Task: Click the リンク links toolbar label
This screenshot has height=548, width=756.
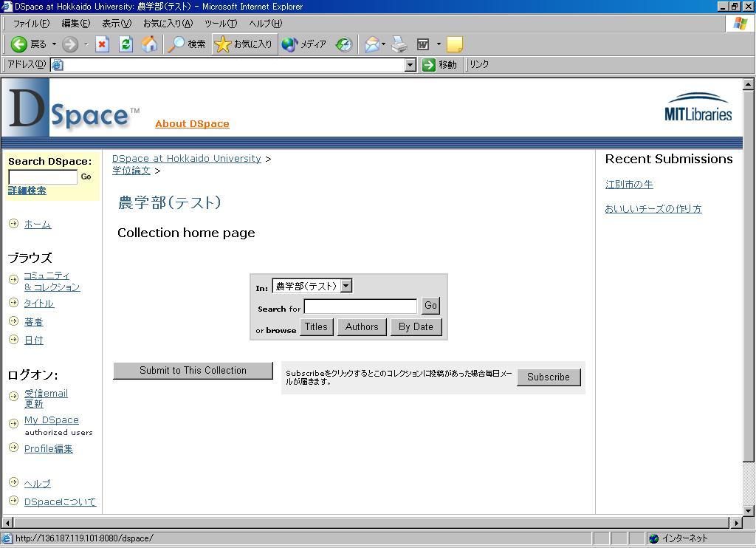Action: pos(479,65)
